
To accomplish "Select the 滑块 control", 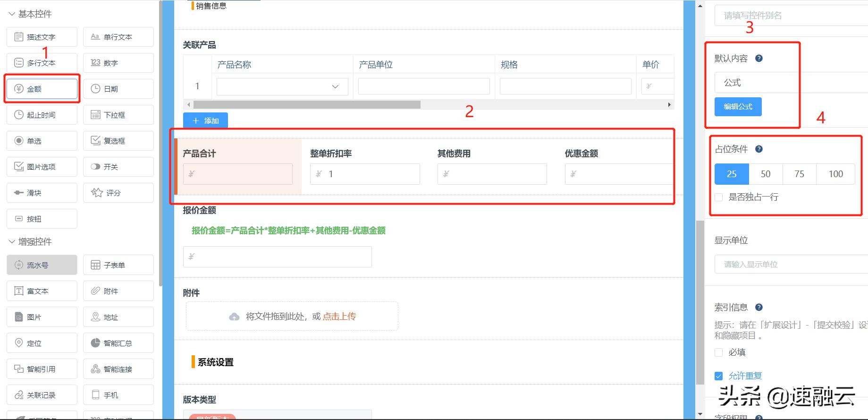I will click(42, 193).
